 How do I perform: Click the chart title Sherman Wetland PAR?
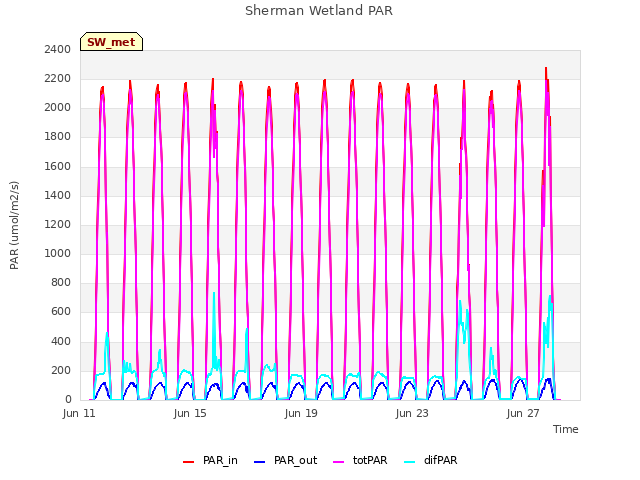319,11
